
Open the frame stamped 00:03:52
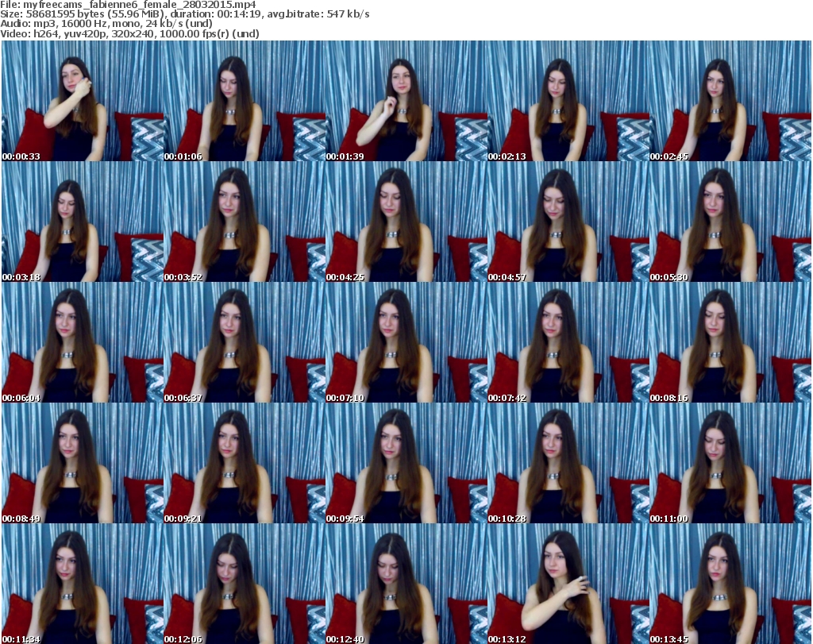[245, 222]
